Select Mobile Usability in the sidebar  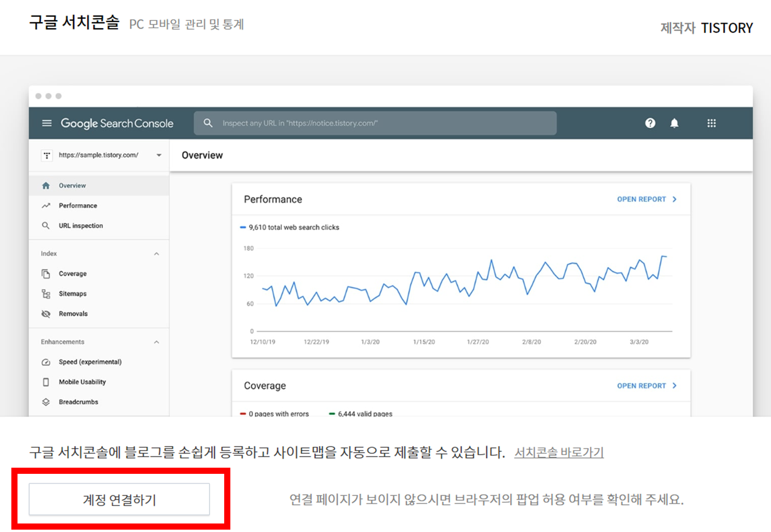tap(99, 382)
